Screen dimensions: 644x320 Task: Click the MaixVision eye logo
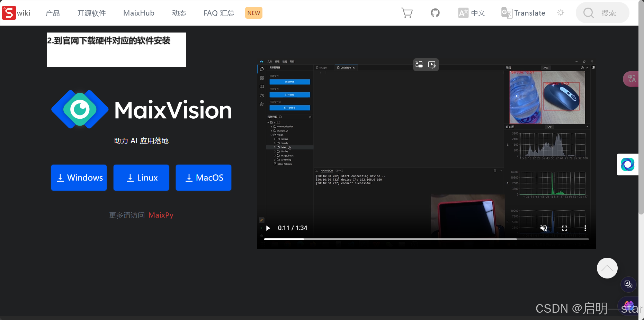[x=80, y=109]
